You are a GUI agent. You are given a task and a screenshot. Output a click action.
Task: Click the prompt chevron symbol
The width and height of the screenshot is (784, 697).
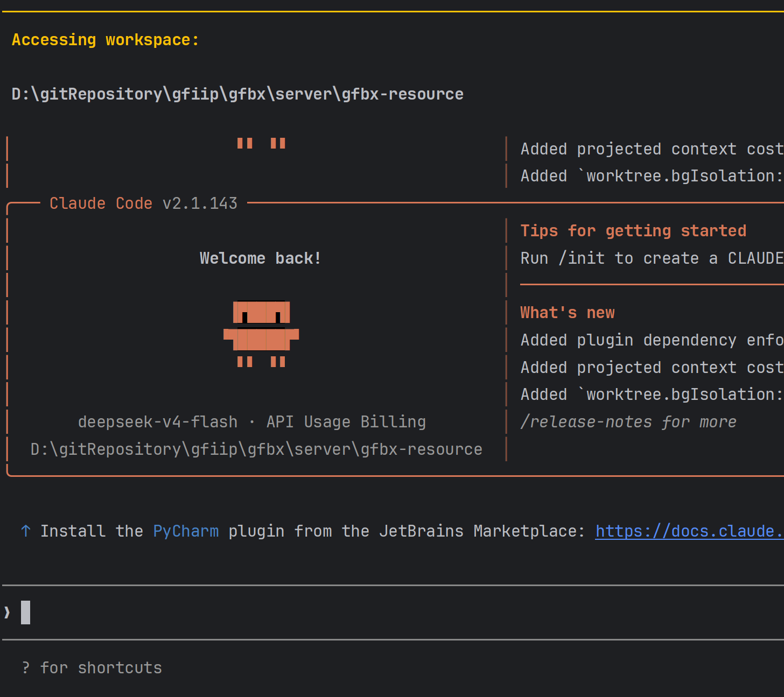click(7, 612)
